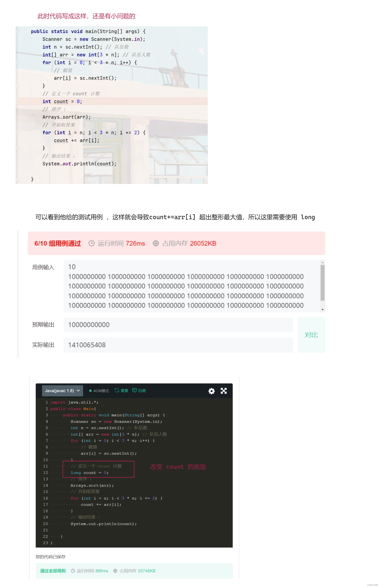
Task: Click line 1 'import java.util.*;' in editor
Action: coord(74,402)
